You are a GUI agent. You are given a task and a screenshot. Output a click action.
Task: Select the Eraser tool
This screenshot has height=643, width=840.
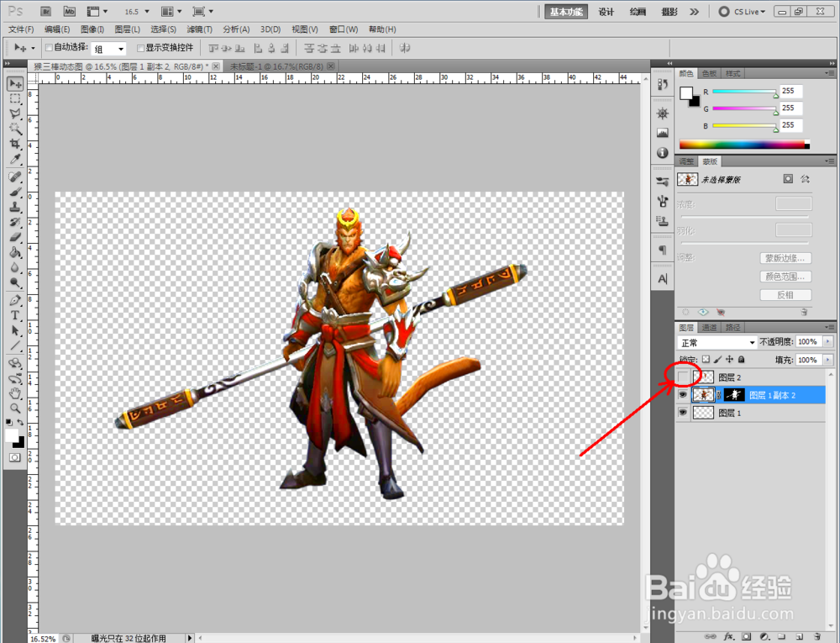point(15,237)
